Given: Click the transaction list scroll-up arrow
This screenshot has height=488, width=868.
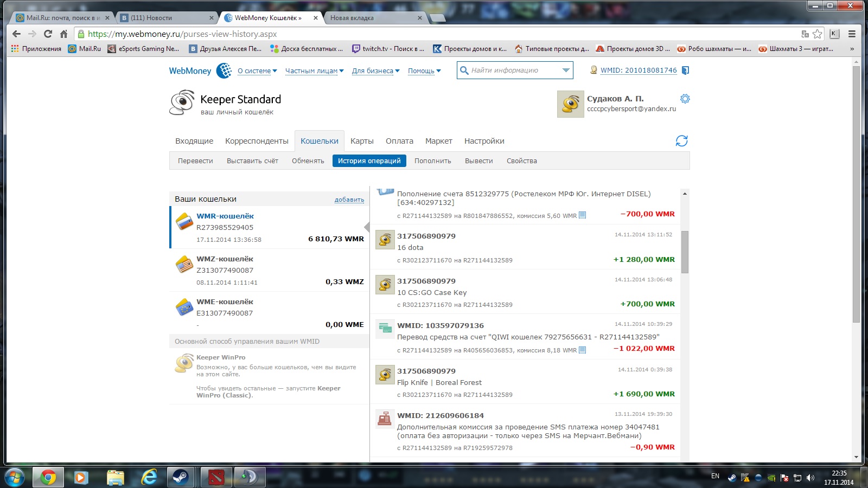Looking at the screenshot, I should 685,194.
